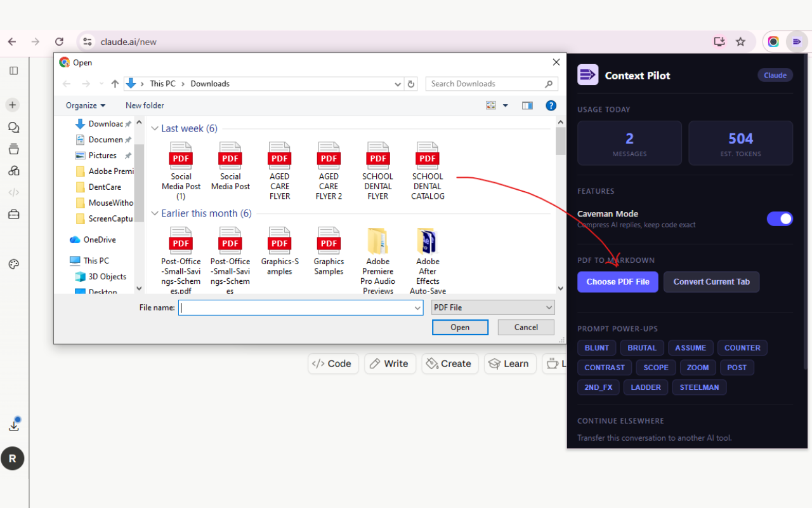Click the Open button

[460, 327]
